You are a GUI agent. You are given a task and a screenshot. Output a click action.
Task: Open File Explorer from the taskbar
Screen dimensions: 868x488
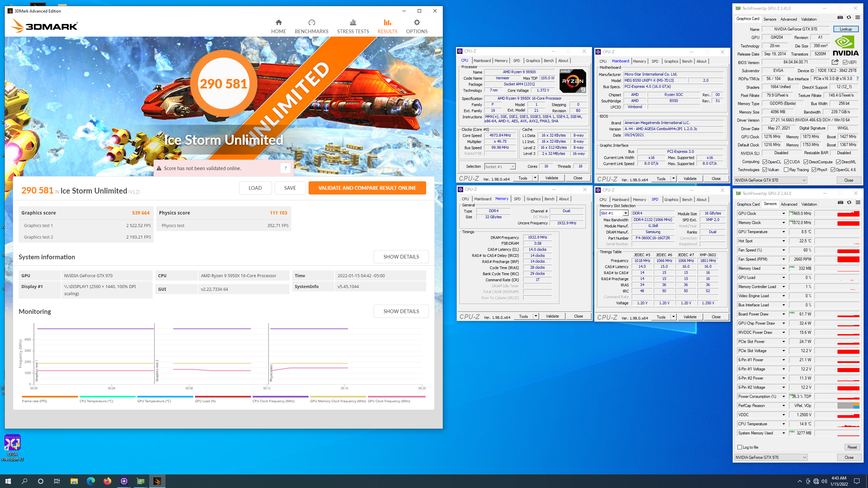(x=74, y=481)
